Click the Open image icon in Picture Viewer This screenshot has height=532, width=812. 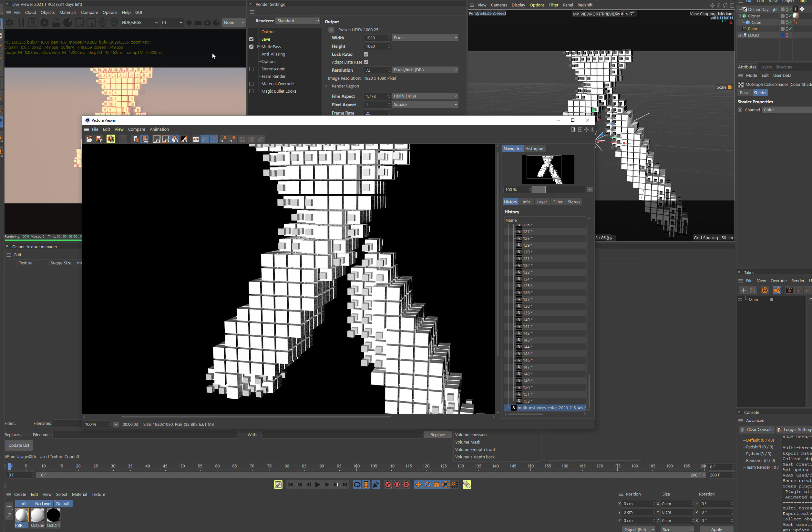[x=89, y=139]
